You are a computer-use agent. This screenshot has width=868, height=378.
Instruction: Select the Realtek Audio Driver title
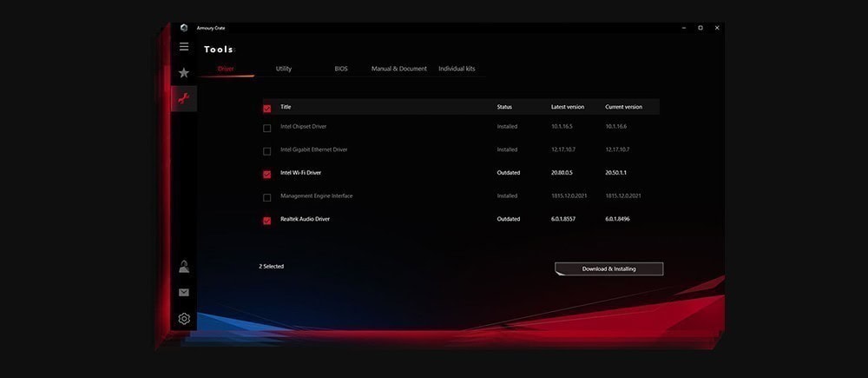[x=305, y=219]
